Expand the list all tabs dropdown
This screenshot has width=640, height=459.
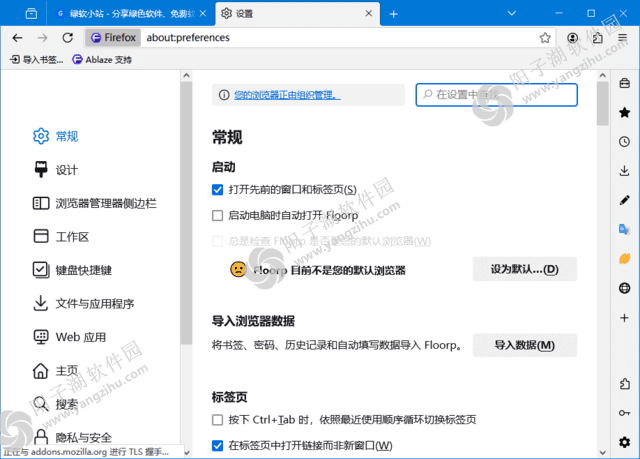511,13
